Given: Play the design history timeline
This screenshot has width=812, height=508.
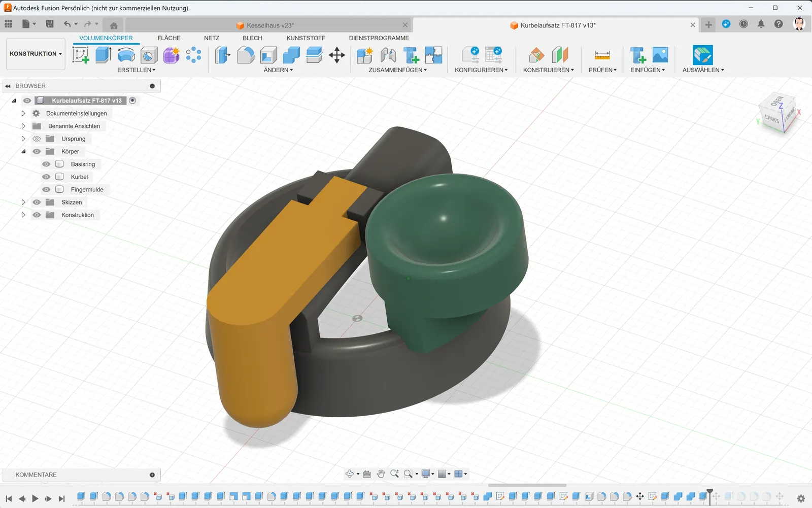Looking at the screenshot, I should pyautogui.click(x=35, y=499).
